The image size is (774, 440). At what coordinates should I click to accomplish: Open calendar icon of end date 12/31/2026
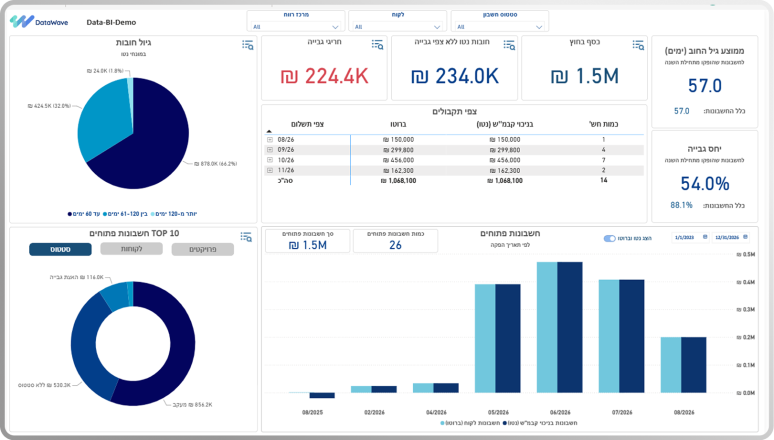tap(745, 237)
